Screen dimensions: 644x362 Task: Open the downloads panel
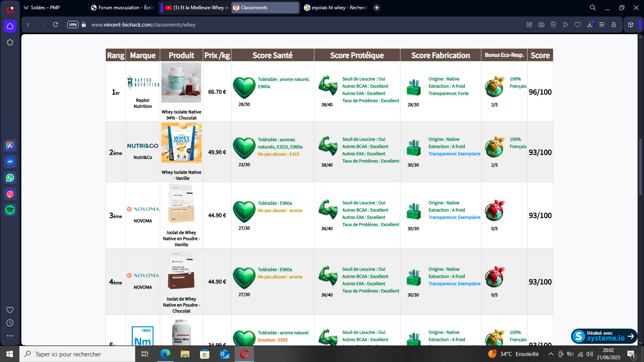point(590,25)
